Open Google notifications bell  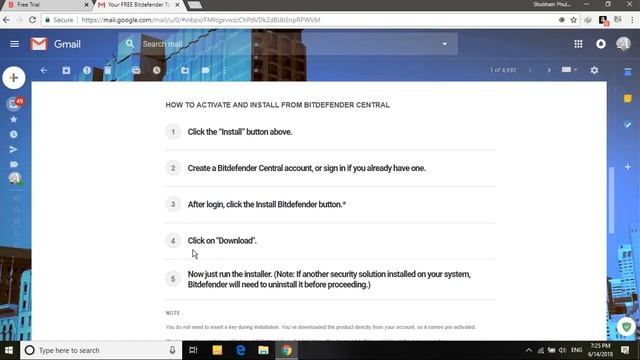[601, 44]
